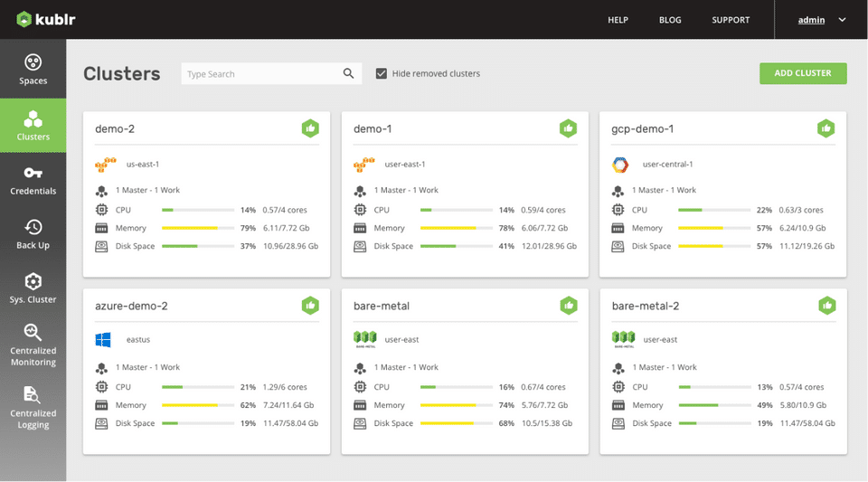Click AWS icon on demo-1 card

click(363, 165)
